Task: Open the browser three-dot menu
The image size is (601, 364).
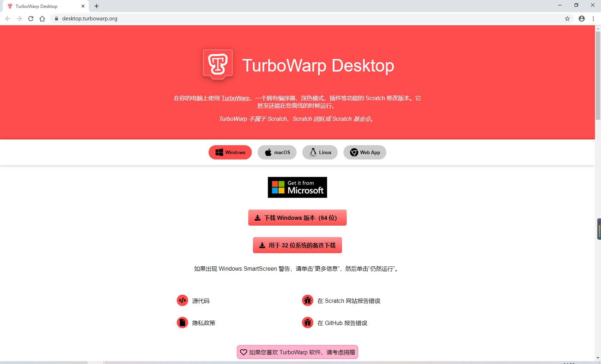Action: 593,19
